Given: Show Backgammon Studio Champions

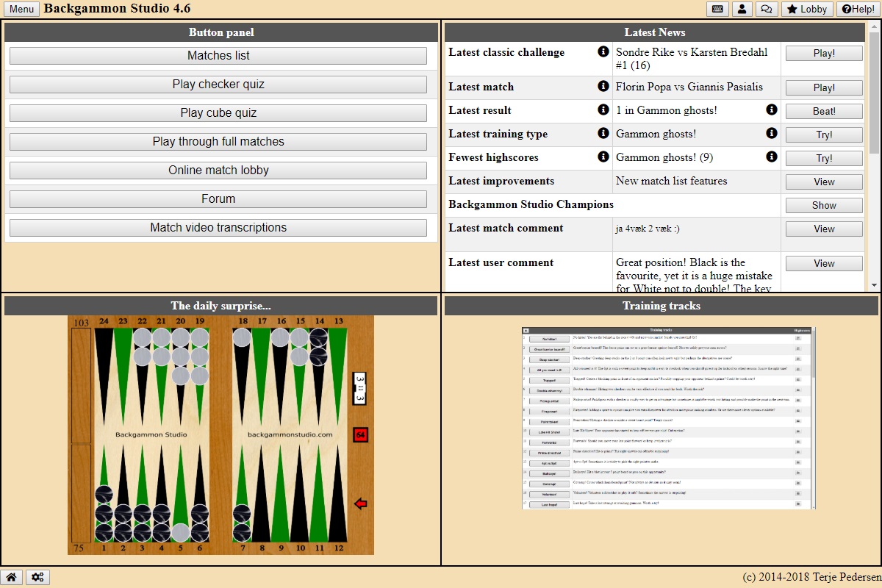Looking at the screenshot, I should (824, 205).
